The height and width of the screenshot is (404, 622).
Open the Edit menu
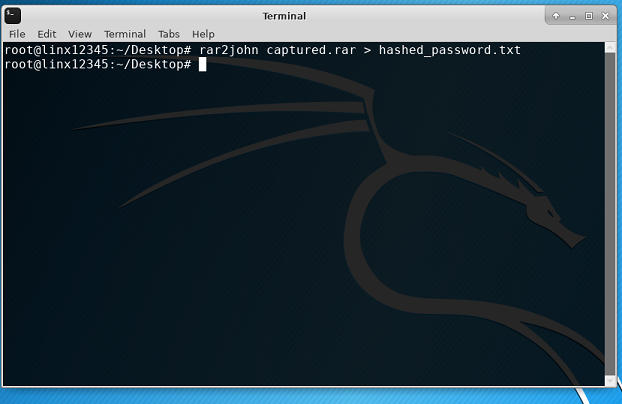pyautogui.click(x=47, y=34)
